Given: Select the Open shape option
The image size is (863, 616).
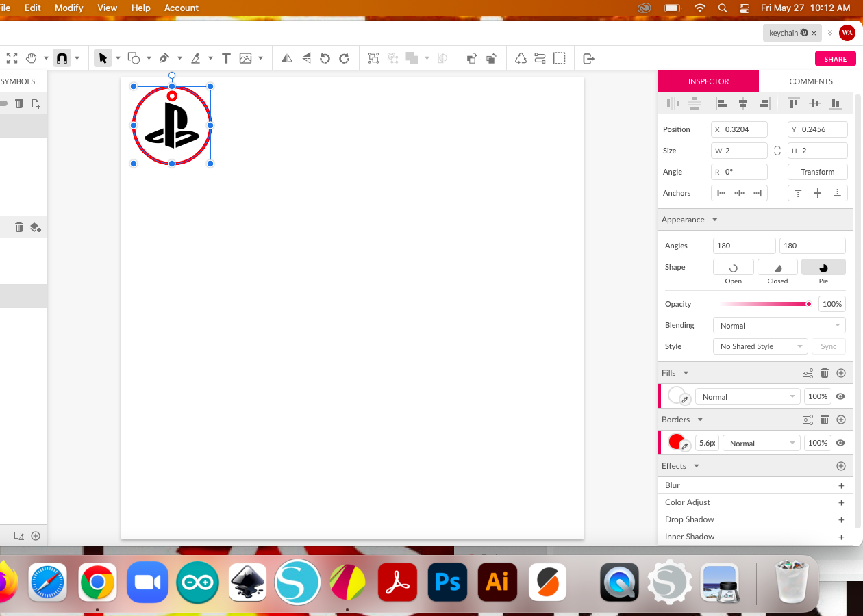Looking at the screenshot, I should click(734, 268).
